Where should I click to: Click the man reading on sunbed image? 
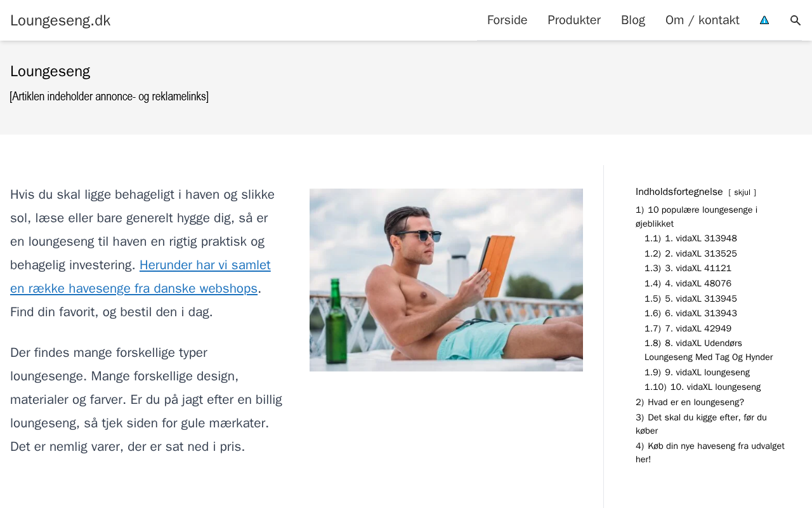pos(446,280)
